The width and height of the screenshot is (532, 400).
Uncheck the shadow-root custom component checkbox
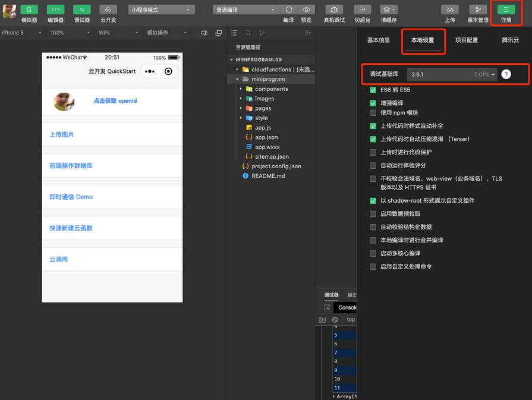[x=373, y=201]
